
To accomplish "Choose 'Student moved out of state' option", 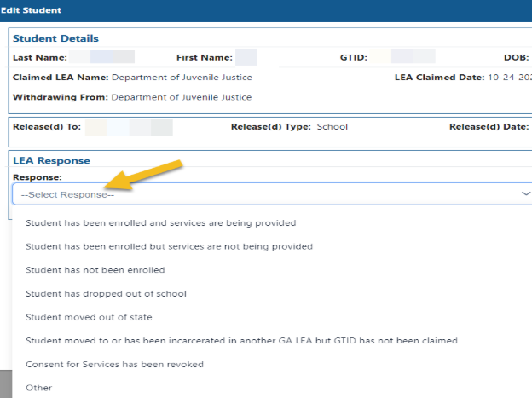I will click(89, 317).
